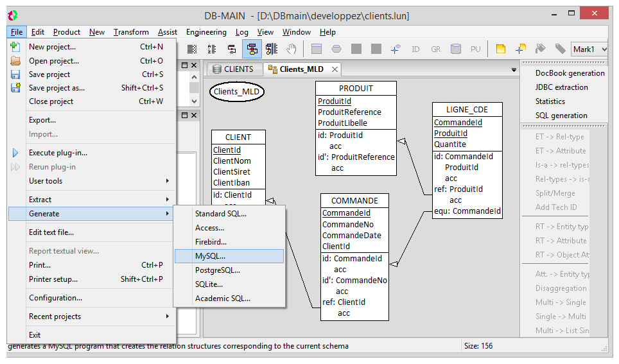
Task: Expand the Extract submenu
Action: tap(168, 200)
